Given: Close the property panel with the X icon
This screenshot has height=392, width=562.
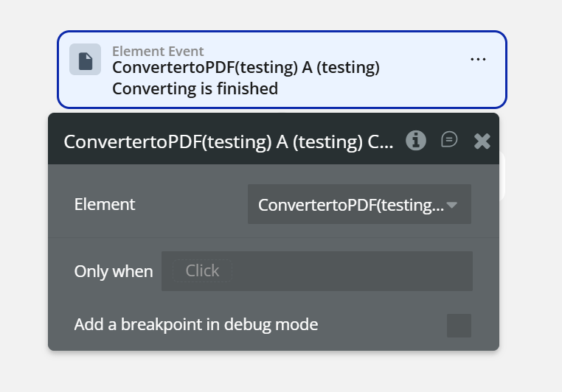Looking at the screenshot, I should 482,141.
